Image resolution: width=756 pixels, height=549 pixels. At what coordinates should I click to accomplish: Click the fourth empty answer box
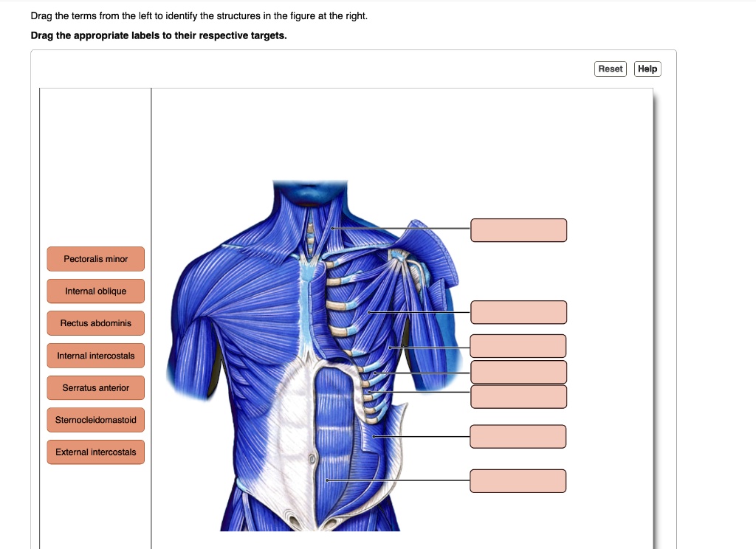[518, 372]
